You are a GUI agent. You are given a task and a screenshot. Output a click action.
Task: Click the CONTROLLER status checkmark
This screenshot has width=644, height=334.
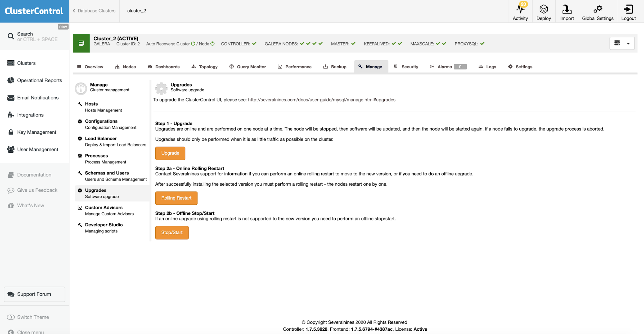pos(254,44)
